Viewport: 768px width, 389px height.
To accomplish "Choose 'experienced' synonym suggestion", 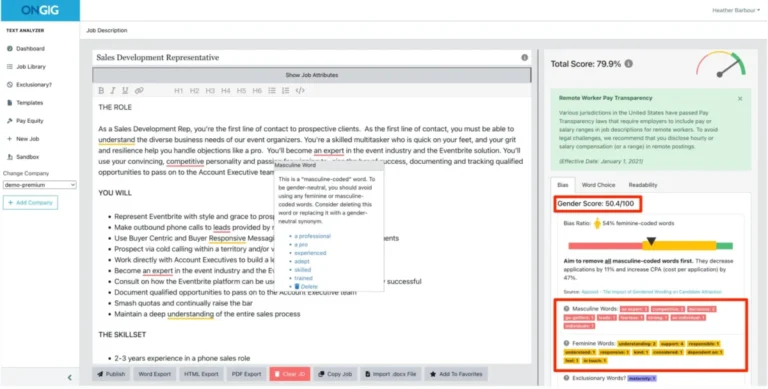I will [x=310, y=253].
